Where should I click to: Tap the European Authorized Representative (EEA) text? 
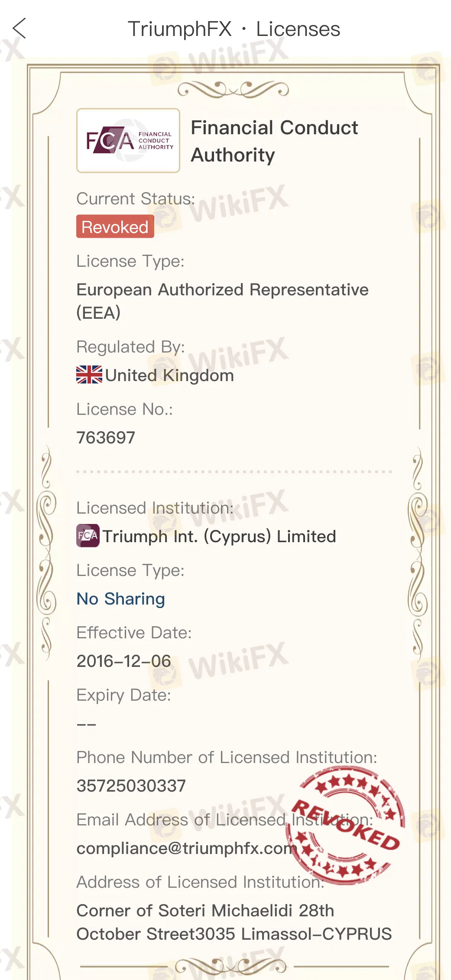pos(223,301)
